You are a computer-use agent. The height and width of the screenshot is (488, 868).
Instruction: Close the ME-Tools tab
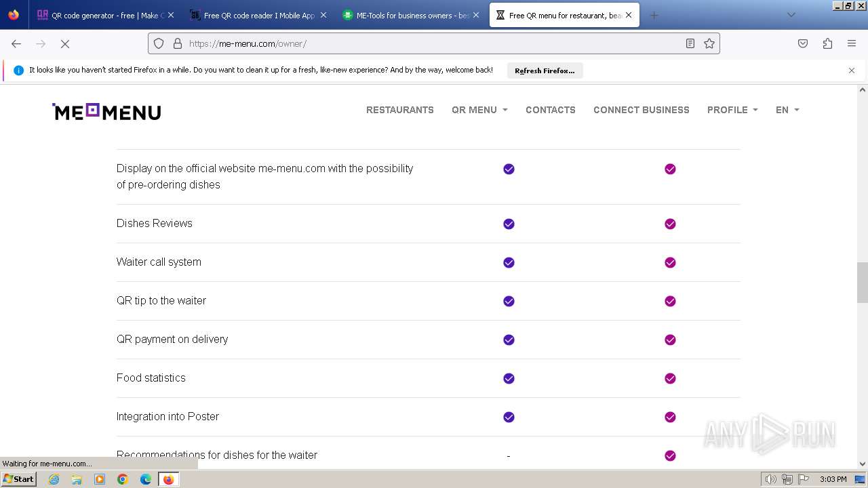coord(476,15)
